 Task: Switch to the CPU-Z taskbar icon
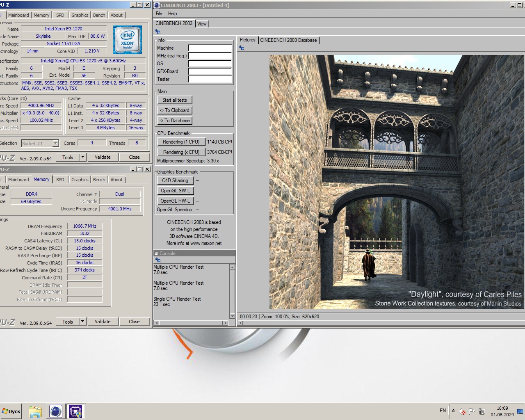[75, 411]
